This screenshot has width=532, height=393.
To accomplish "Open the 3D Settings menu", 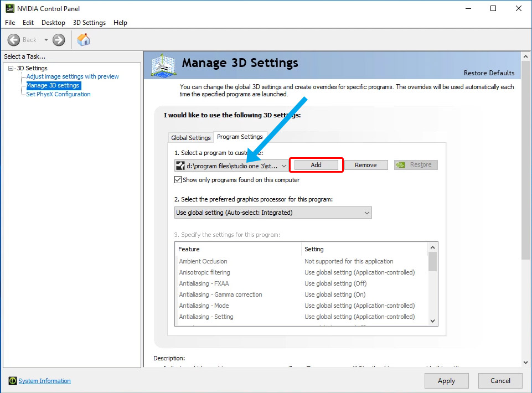I will tap(89, 23).
